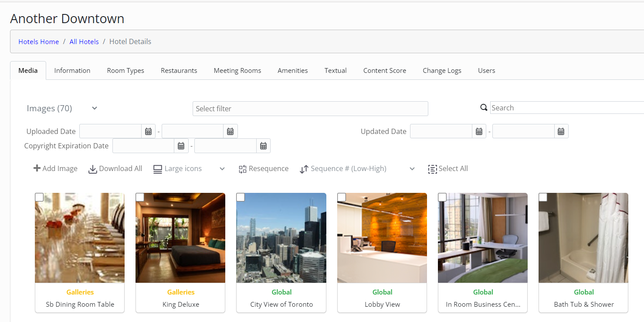Screen dimensions: 644x322
Task: Focus the Uploaded Date start field
Action: pos(111,131)
